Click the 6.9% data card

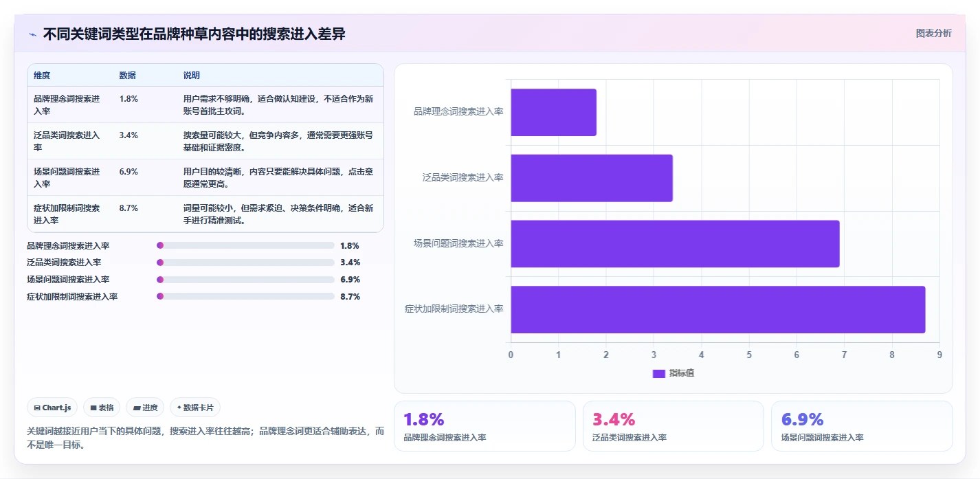(x=862, y=426)
